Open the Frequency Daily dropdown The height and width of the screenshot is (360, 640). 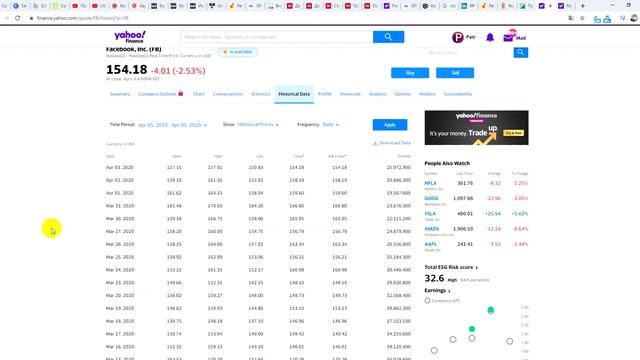click(331, 124)
